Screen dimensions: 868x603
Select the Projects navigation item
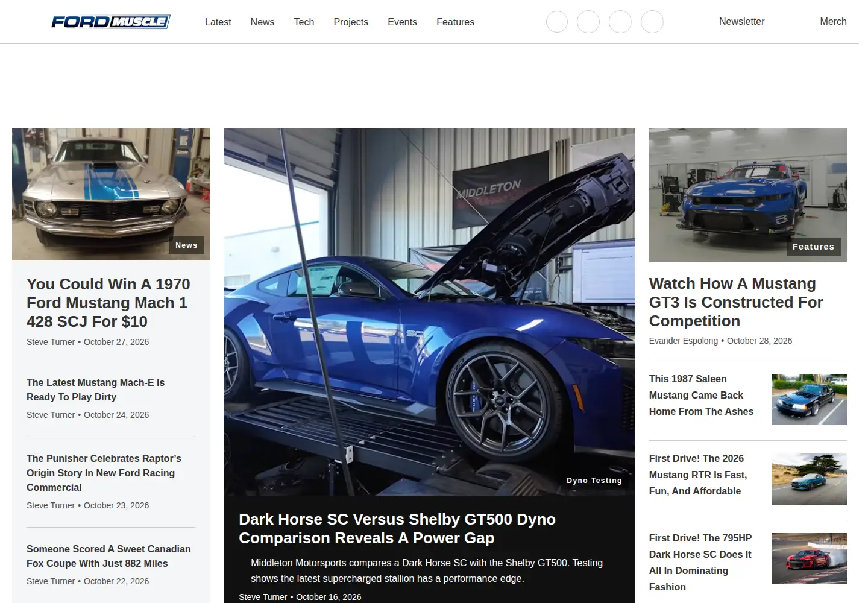[351, 22]
